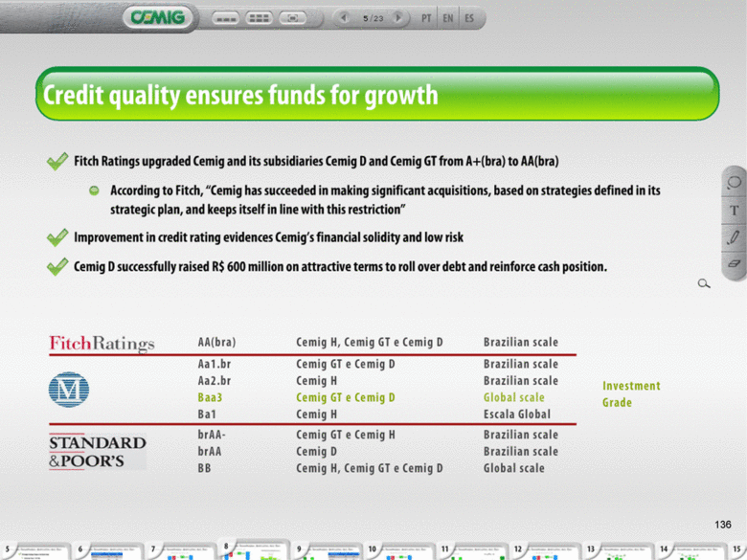Open slide thumbnail 7
747x560 pixels.
point(181,551)
